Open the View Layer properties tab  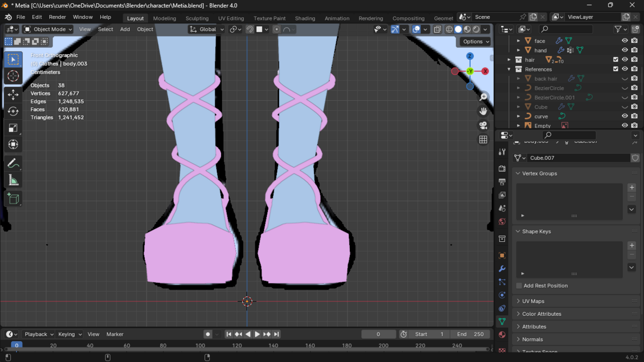tap(502, 195)
